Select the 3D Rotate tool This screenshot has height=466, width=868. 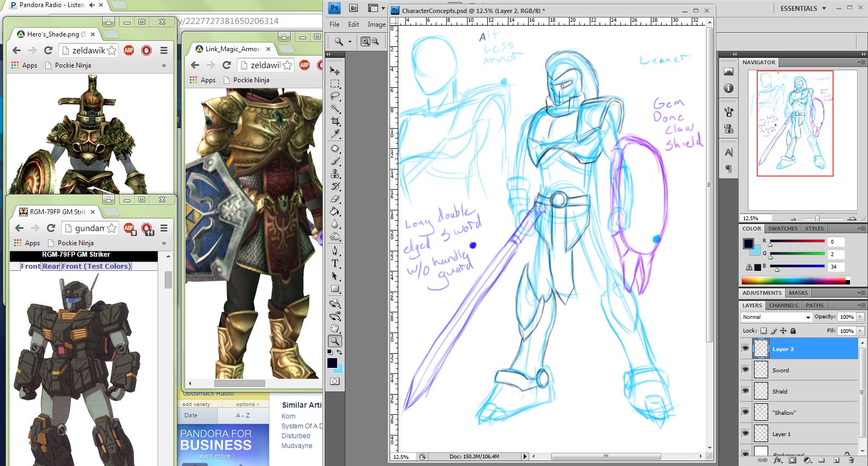[x=335, y=304]
